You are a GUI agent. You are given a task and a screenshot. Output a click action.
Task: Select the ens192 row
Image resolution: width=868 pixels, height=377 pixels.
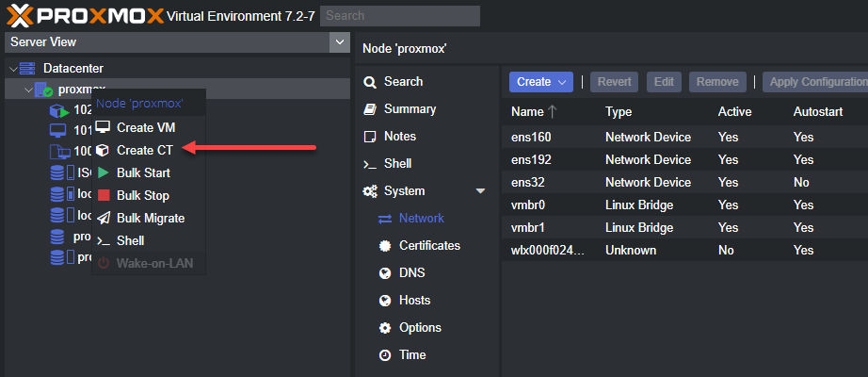tap(684, 159)
